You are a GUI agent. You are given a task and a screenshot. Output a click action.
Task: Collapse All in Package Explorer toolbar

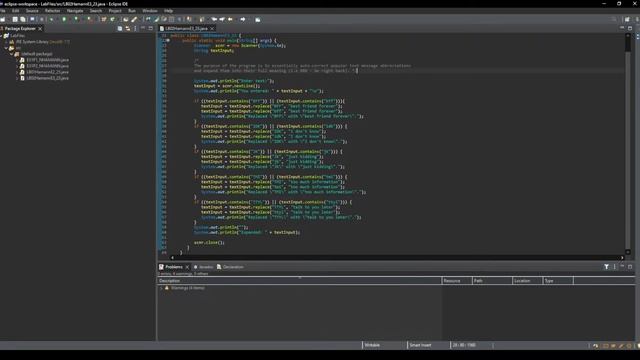click(x=120, y=29)
